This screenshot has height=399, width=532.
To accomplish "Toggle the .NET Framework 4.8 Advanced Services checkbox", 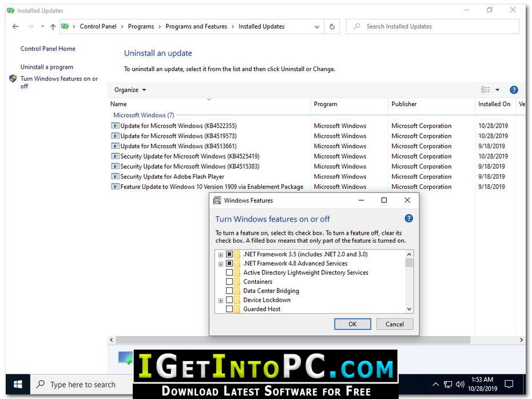I will point(229,263).
